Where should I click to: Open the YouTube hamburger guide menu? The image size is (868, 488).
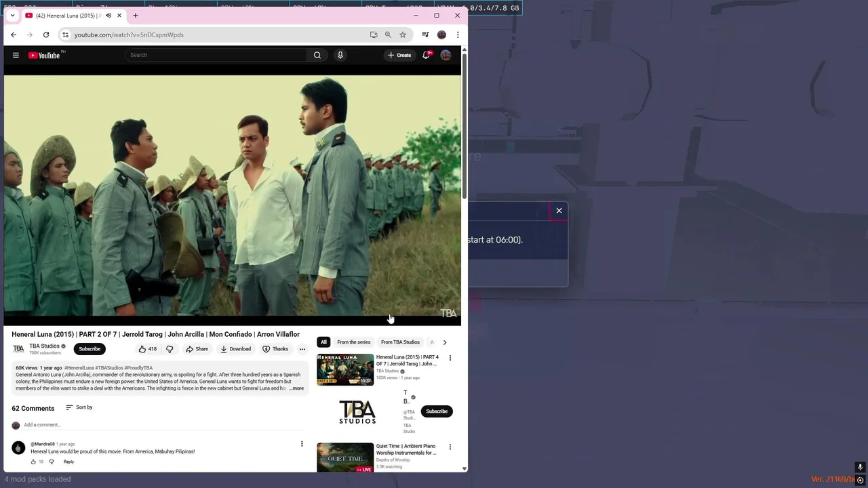click(16, 55)
